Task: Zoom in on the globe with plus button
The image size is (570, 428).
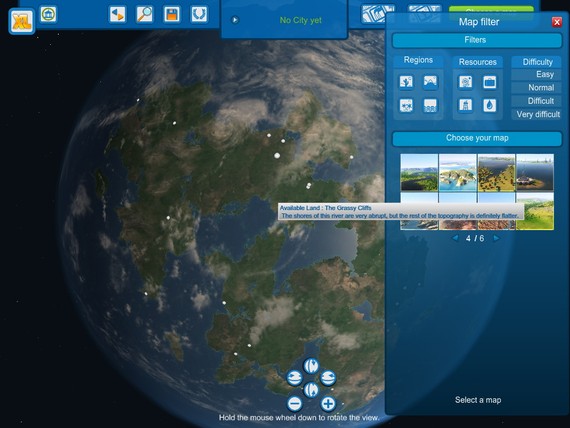Action: tap(328, 404)
